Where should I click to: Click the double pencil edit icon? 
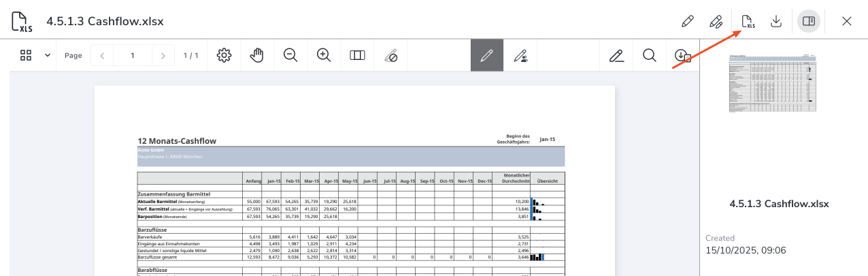[x=716, y=21]
